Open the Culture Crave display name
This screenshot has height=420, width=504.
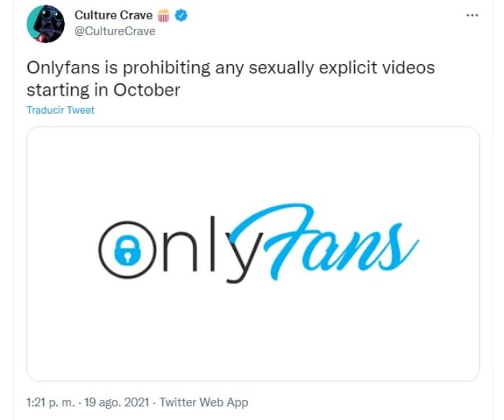114,15
